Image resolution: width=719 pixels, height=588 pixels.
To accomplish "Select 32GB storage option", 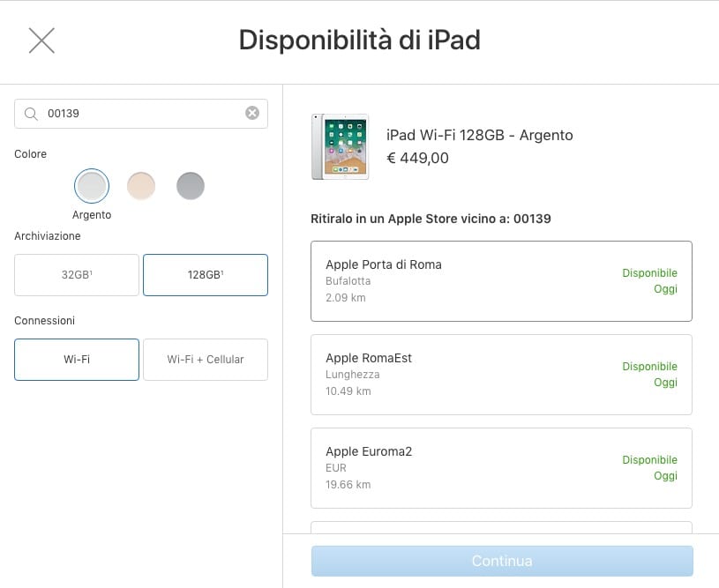I will (77, 275).
